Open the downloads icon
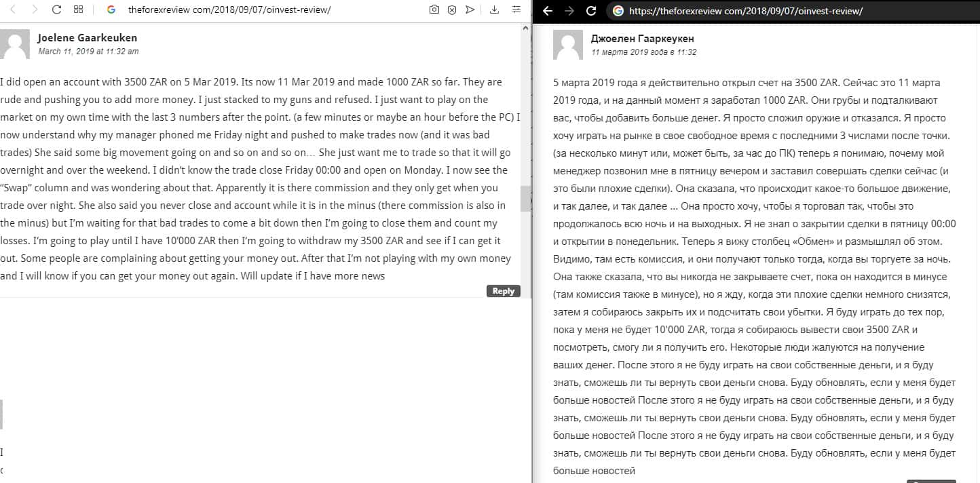This screenshot has height=483, width=980. click(494, 10)
